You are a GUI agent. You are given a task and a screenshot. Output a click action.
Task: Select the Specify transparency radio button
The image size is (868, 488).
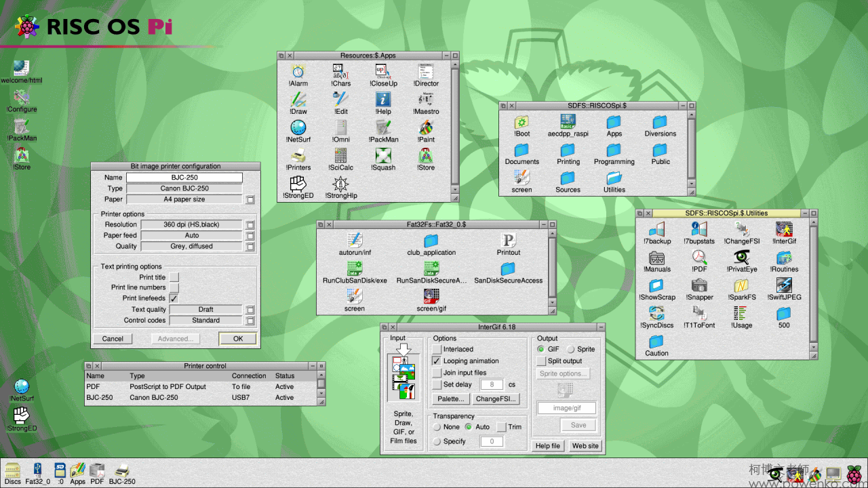[x=437, y=441]
